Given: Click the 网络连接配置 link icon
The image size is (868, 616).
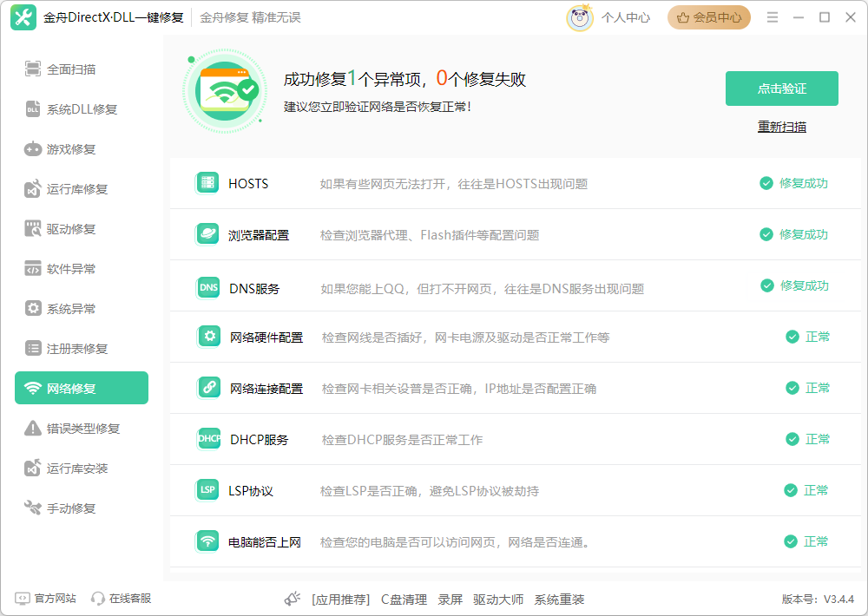Looking at the screenshot, I should (x=209, y=387).
